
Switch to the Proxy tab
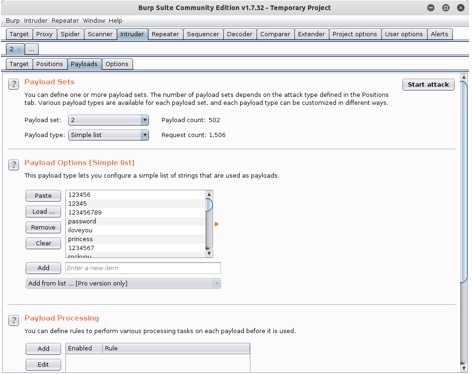coord(44,34)
